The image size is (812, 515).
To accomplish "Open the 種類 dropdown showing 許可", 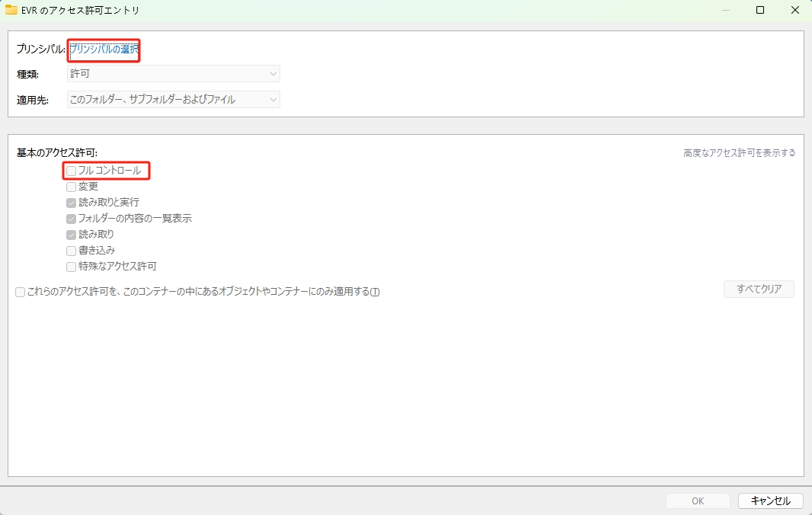I will [174, 74].
